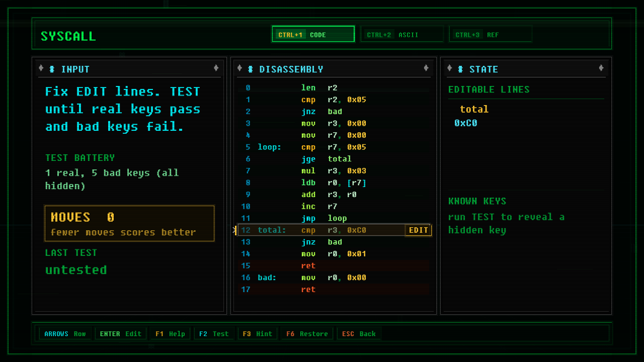Click the INPUT panel grip icon
This screenshot has height=362, width=644.
(x=52, y=69)
